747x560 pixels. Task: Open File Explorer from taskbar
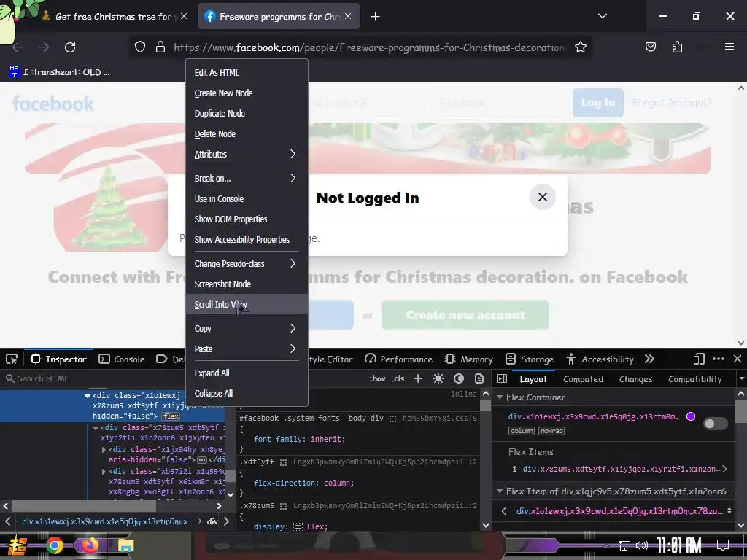click(125, 545)
